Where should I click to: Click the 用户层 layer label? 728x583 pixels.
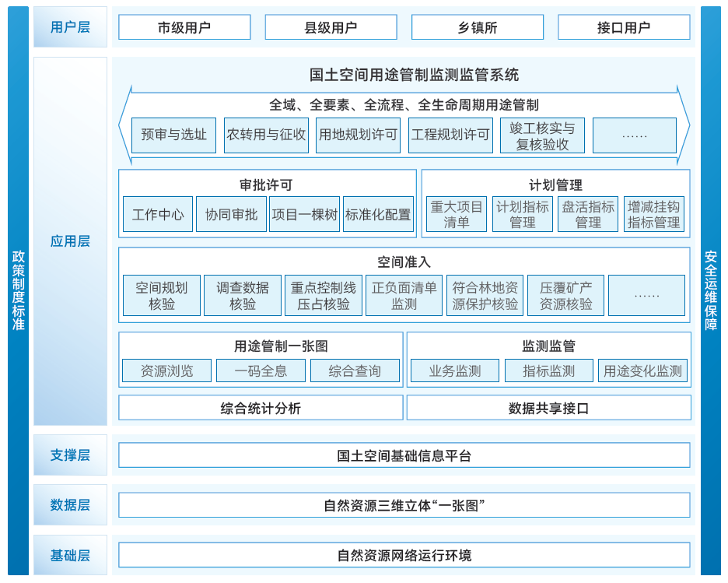[70, 27]
